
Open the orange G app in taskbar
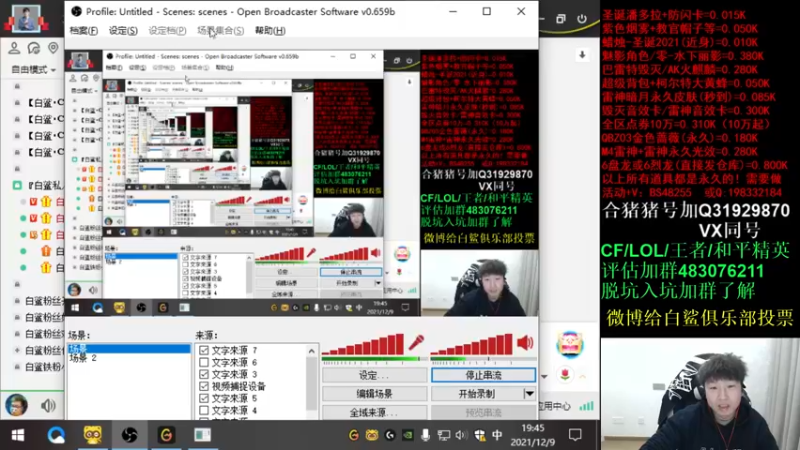[166, 435]
